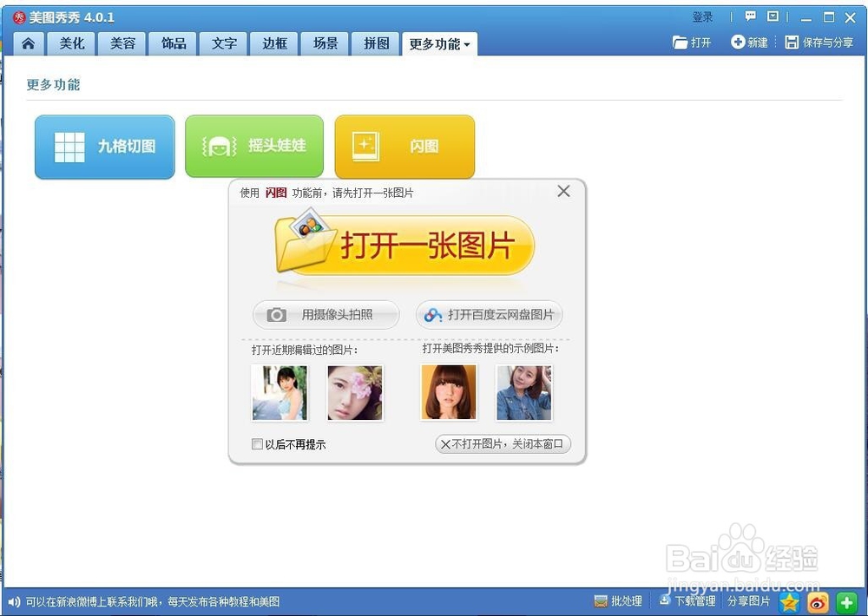
Task: Open first recent photo of girl outdoors
Action: tap(279, 392)
